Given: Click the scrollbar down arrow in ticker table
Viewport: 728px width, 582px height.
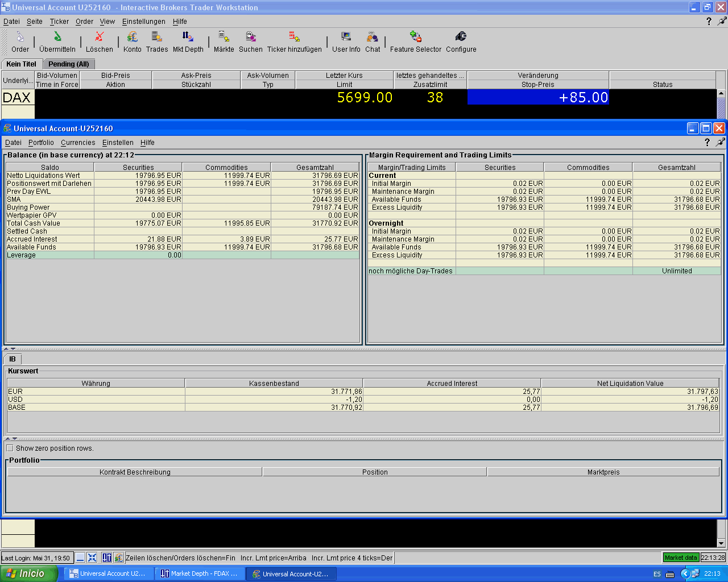Looking at the screenshot, I should click(721, 543).
